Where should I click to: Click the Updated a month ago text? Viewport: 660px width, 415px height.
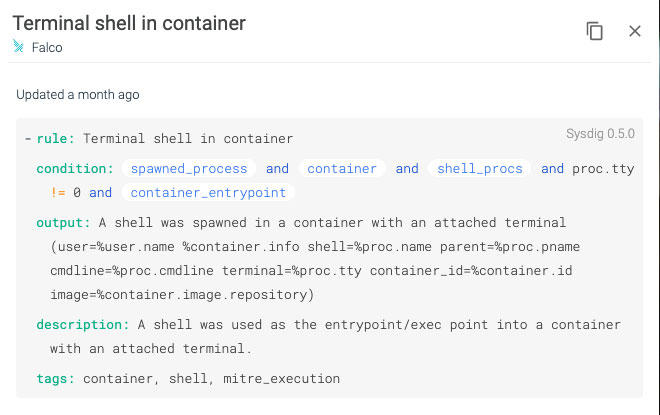[x=78, y=95]
